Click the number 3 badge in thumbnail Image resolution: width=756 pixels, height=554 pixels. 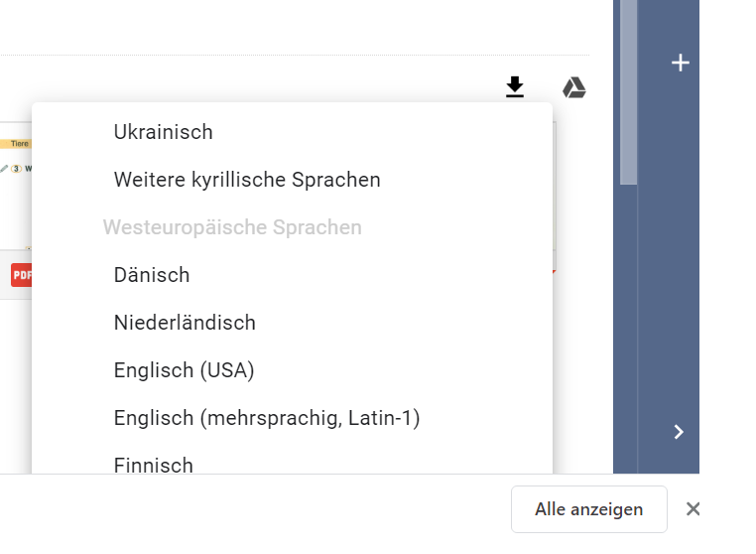coord(16,169)
